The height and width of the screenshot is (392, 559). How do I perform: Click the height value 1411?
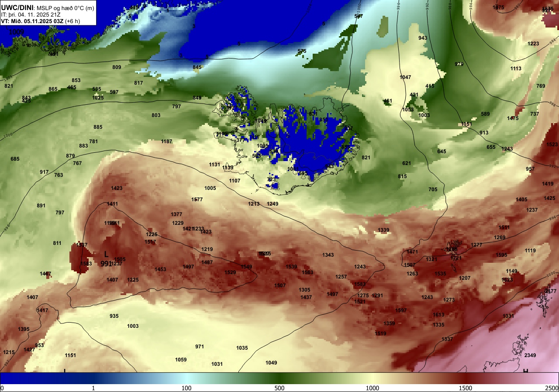coord(112,204)
